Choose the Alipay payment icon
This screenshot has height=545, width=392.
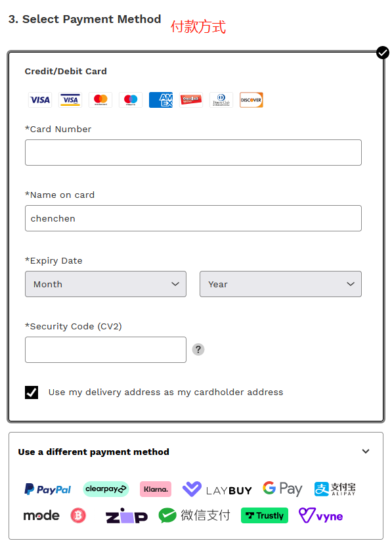(335, 489)
